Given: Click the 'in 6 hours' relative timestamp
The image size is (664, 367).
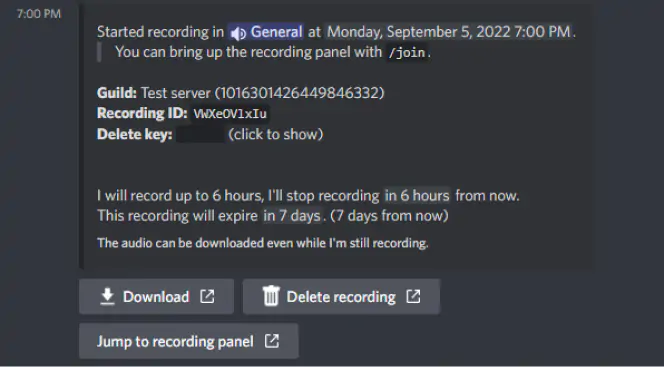Looking at the screenshot, I should 417,196.
